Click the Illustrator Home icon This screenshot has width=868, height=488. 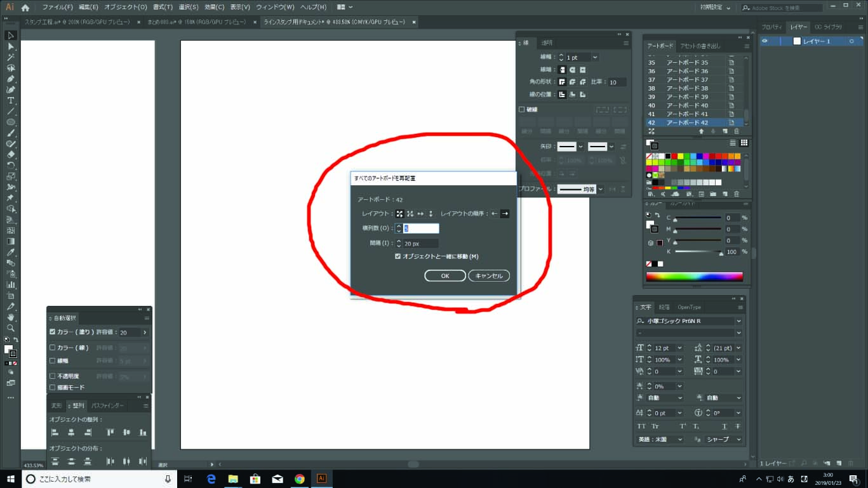point(25,8)
